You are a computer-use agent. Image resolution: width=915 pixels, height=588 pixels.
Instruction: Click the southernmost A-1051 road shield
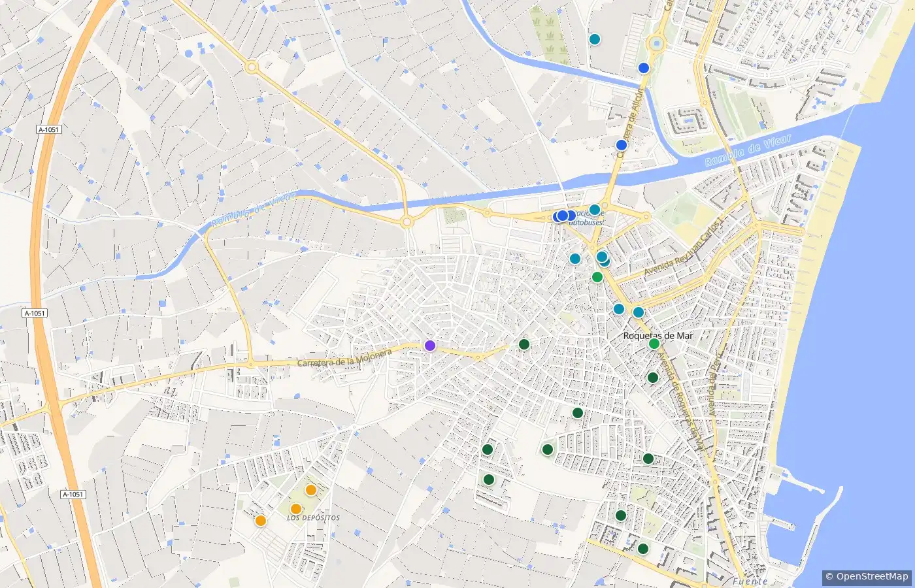pos(73,495)
